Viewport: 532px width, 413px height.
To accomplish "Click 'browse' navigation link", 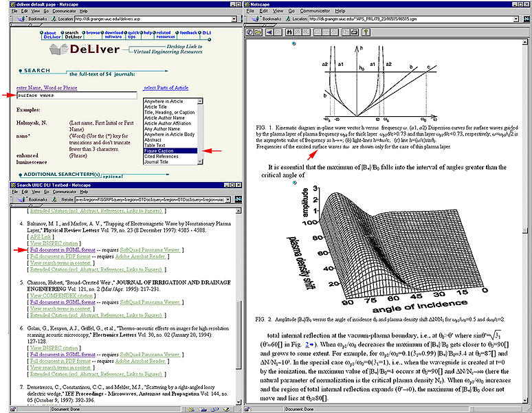I will 93,32.
